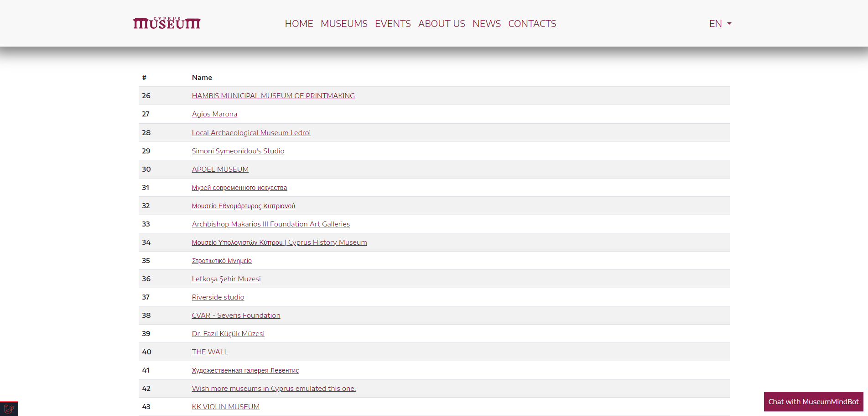Visit Archbishop Makarios III Foundation Art Galleries
The width and height of the screenshot is (868, 416).
point(271,224)
